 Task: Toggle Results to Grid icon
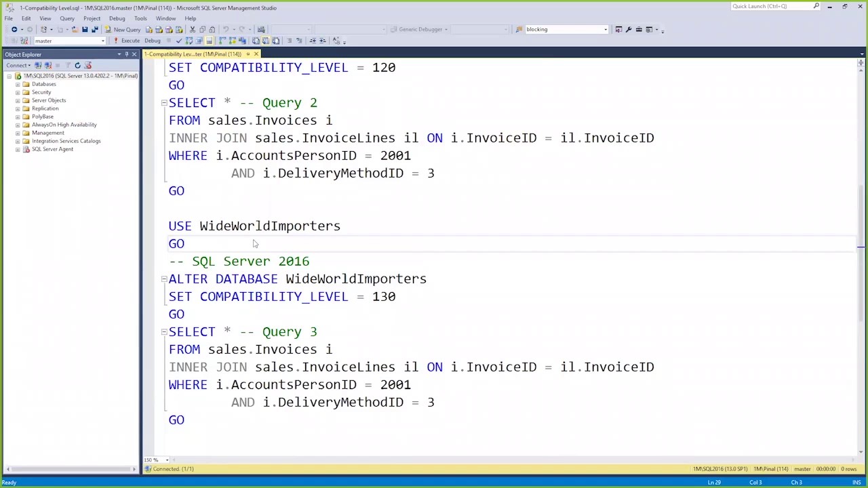click(266, 41)
